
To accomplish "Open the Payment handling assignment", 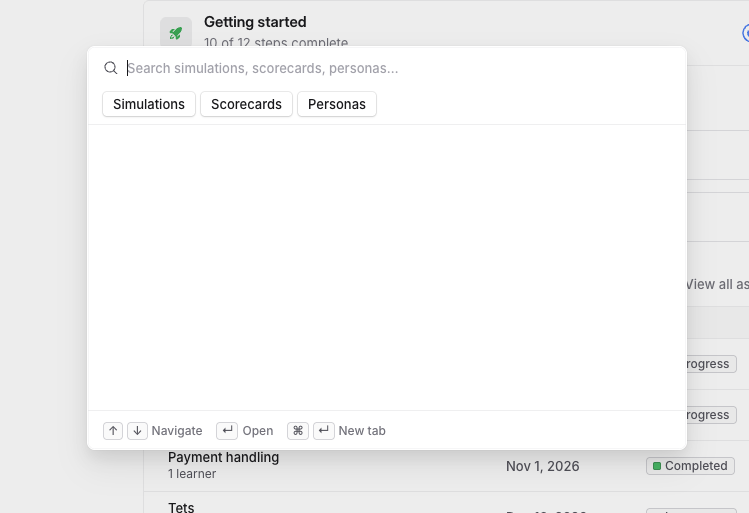I will 224,458.
